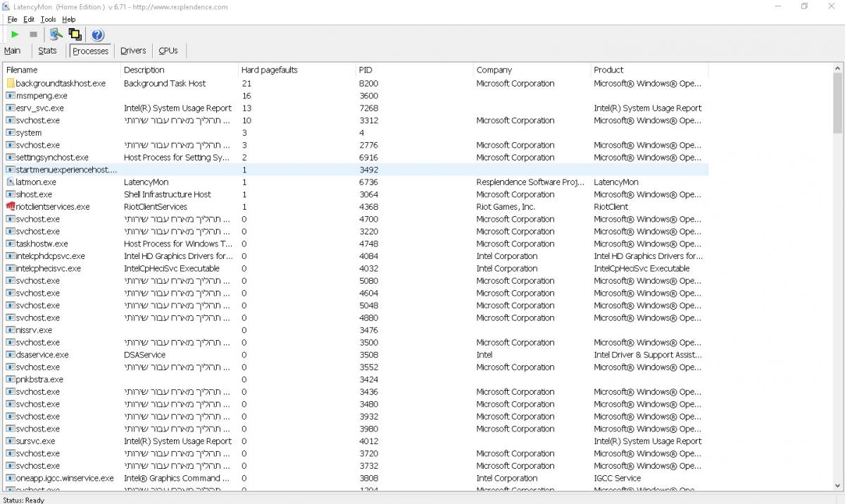Switch to the Main tab
The height and width of the screenshot is (504, 845).
pos(12,51)
